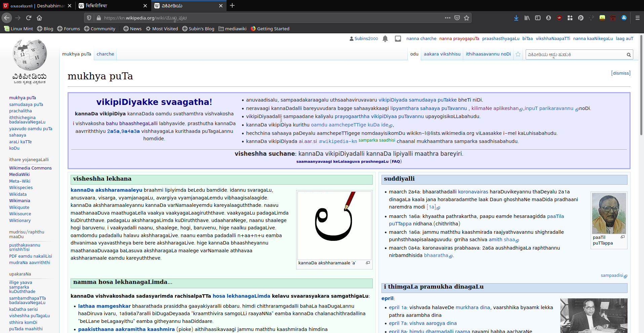Enlarge the kannaDa akshharamaale image
Viewport: 644px width, 333px height.
tap(368, 263)
